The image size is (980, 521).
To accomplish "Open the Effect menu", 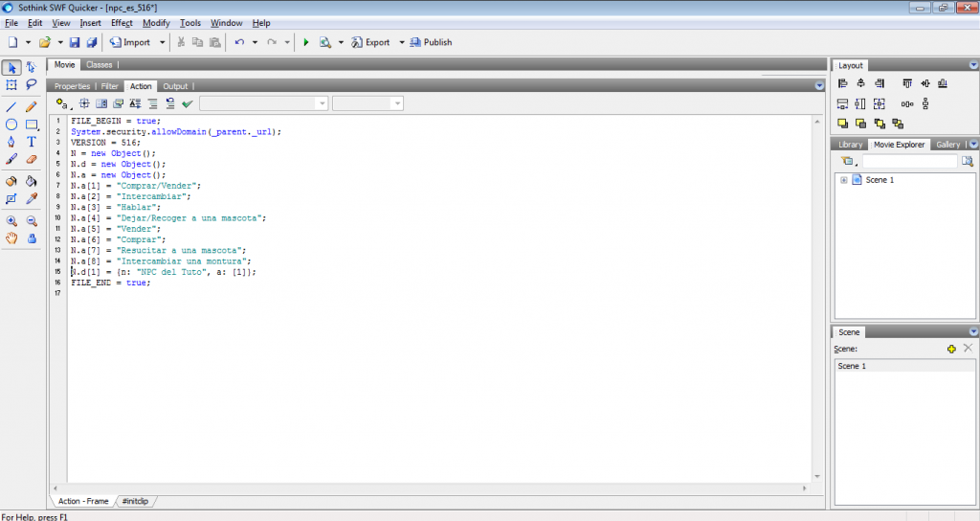I will click(122, 23).
